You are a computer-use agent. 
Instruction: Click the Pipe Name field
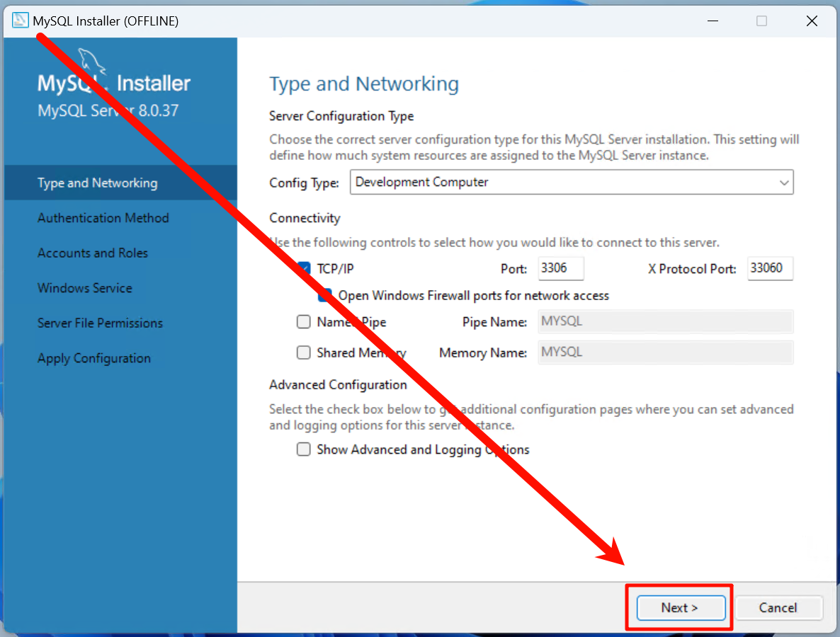pyautogui.click(x=665, y=322)
